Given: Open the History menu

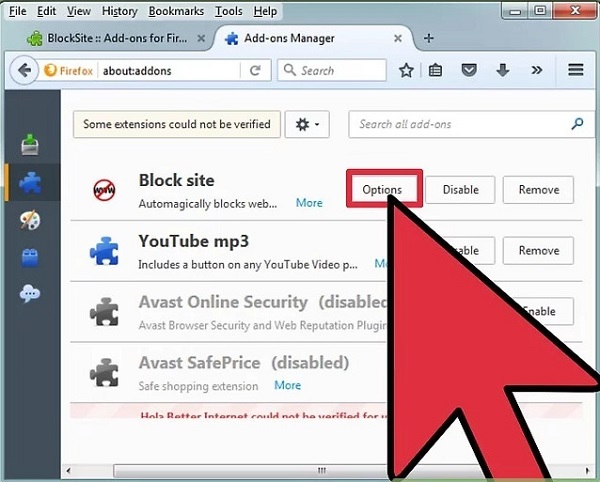Looking at the screenshot, I should click(119, 11).
